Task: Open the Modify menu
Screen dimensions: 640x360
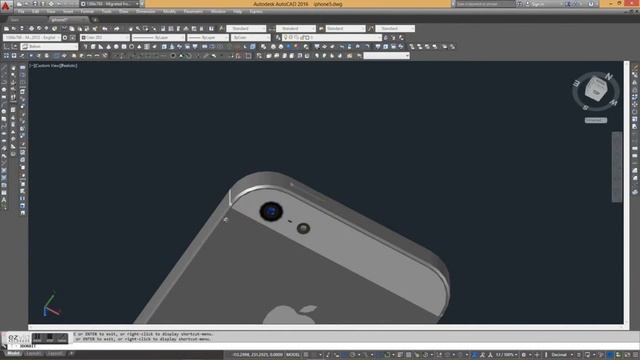Action: (169, 12)
